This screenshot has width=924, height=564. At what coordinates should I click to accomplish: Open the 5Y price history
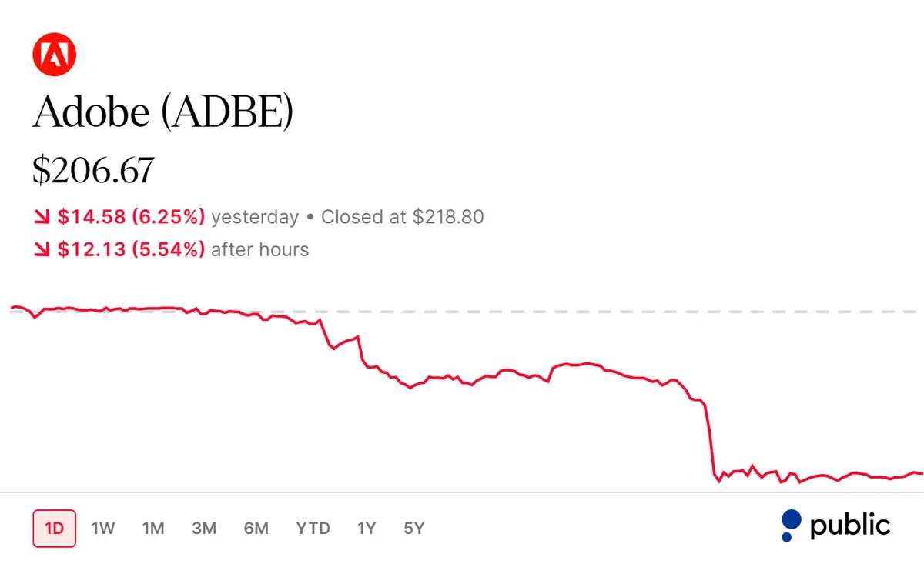coord(414,529)
